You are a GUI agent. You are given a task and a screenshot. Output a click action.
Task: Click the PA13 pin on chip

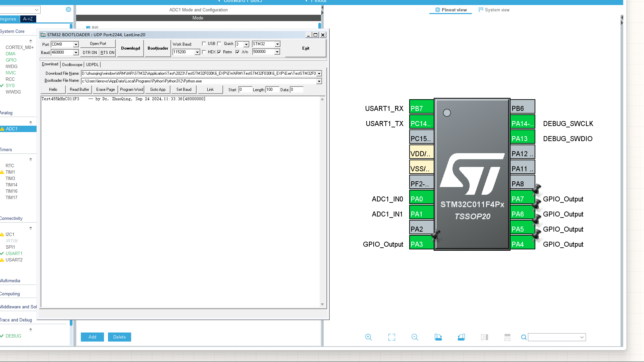pyautogui.click(x=522, y=137)
